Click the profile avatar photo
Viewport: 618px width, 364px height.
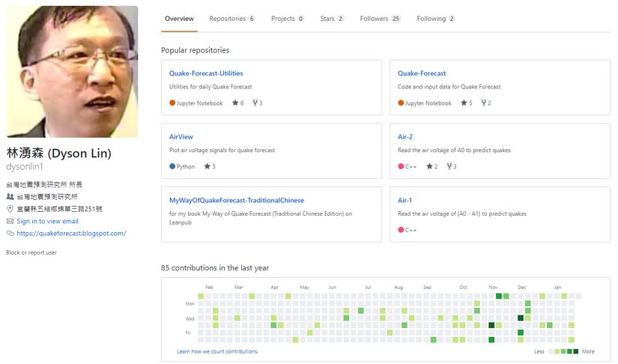tap(72, 72)
